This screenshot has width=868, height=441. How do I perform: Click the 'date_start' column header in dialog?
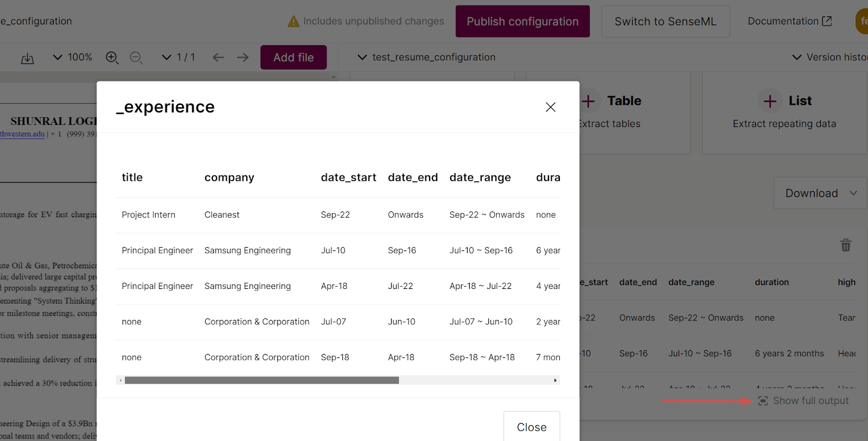coord(348,177)
